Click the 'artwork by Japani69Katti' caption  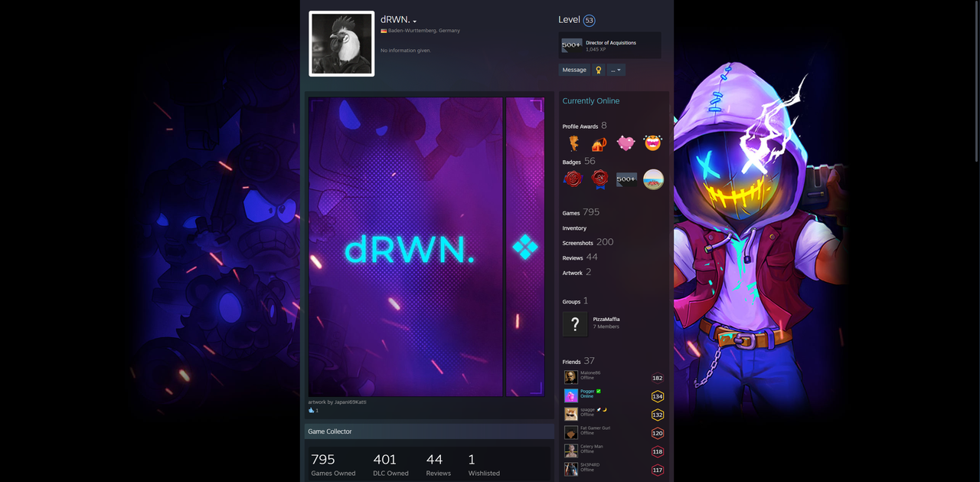click(337, 402)
